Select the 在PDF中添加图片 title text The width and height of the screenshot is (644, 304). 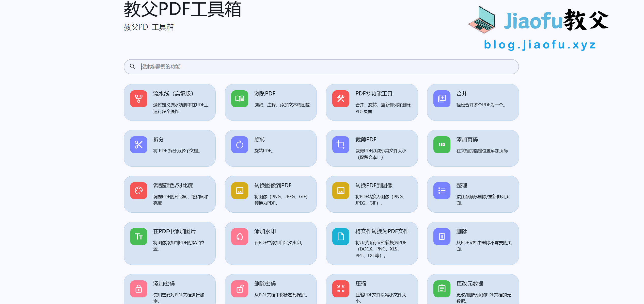point(175,231)
